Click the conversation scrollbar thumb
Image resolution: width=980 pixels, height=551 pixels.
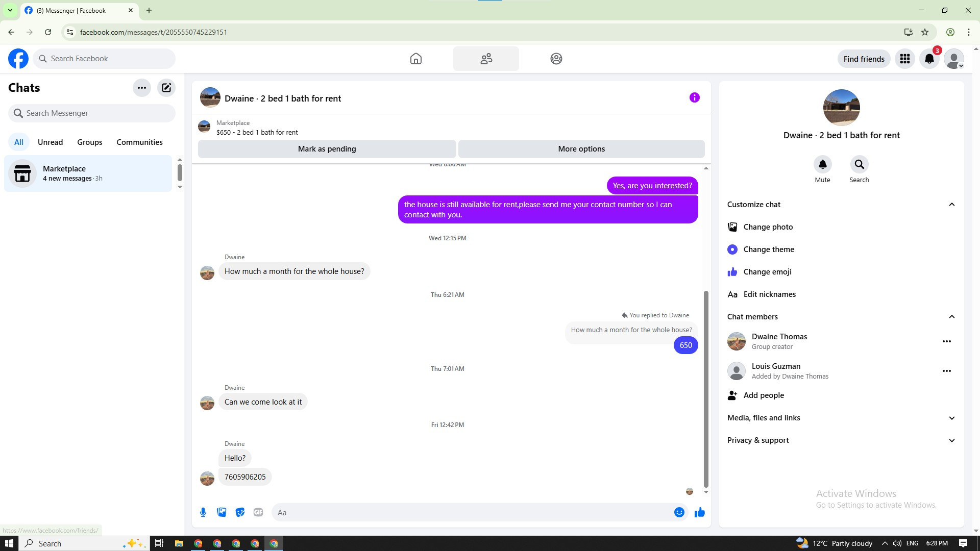click(x=706, y=389)
